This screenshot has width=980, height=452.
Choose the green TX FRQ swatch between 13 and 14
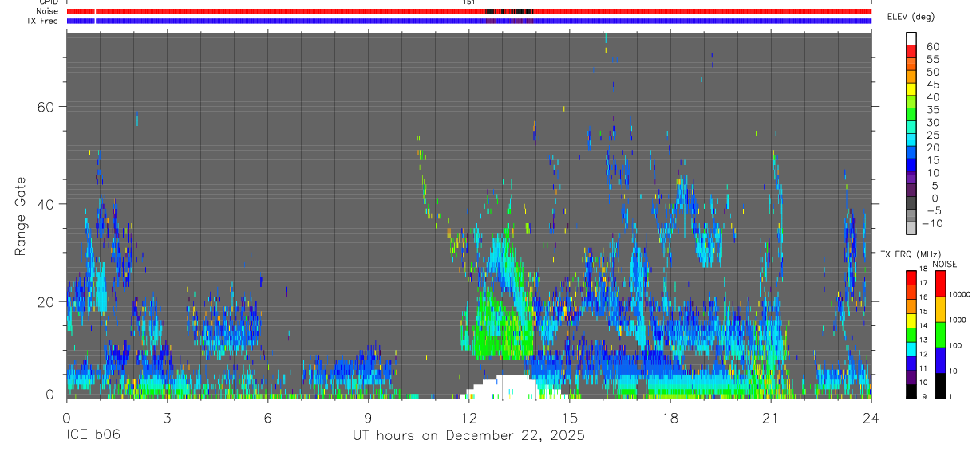911,334
